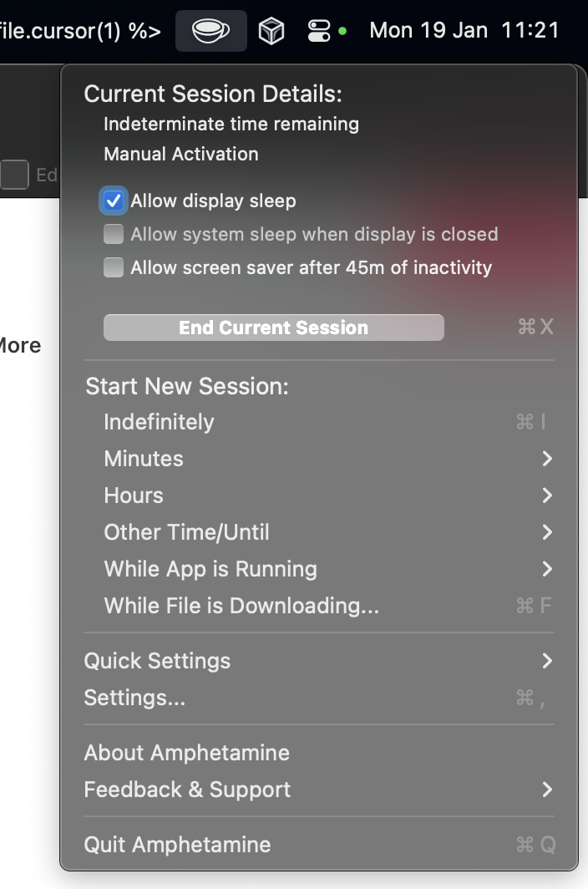Select Quit Amphetamine
The image size is (588, 889).
[x=177, y=845]
